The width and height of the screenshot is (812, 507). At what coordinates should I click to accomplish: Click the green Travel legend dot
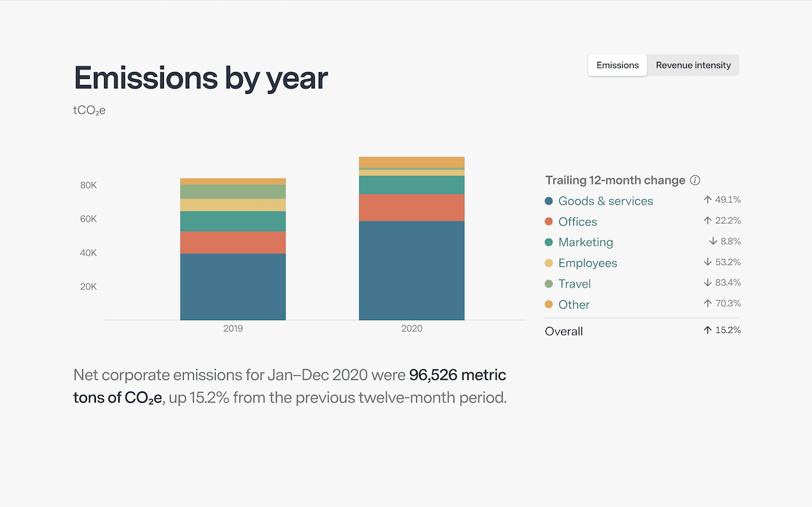(549, 284)
